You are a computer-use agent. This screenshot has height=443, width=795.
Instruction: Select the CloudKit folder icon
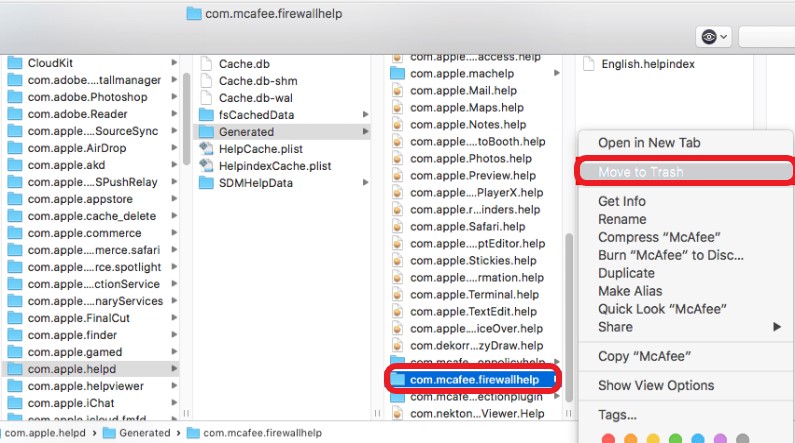click(x=15, y=63)
